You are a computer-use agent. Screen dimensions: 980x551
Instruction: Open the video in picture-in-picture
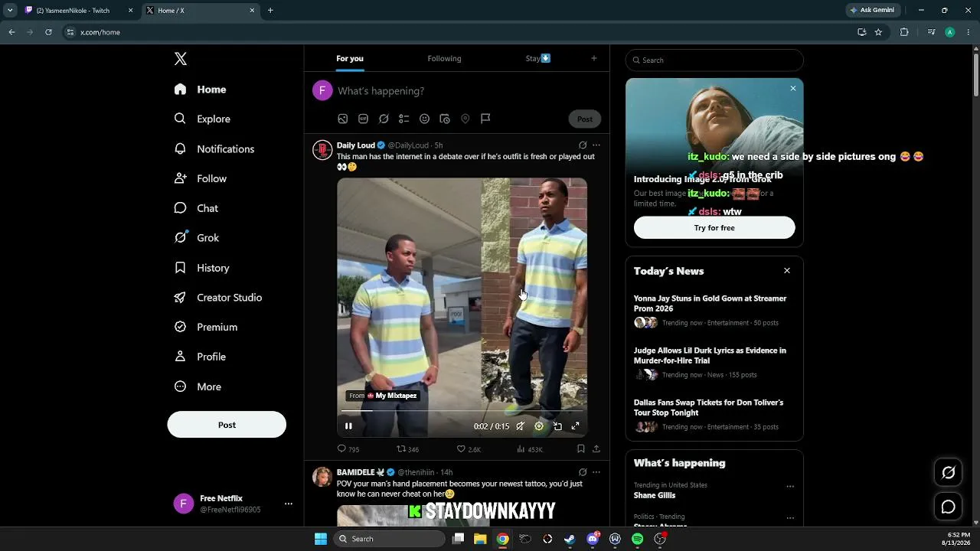[557, 426]
